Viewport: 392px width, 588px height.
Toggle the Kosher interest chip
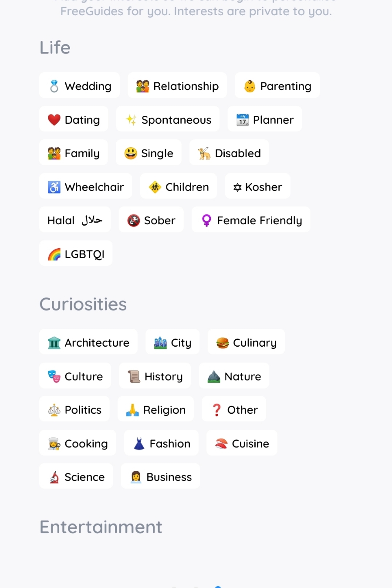click(x=257, y=187)
